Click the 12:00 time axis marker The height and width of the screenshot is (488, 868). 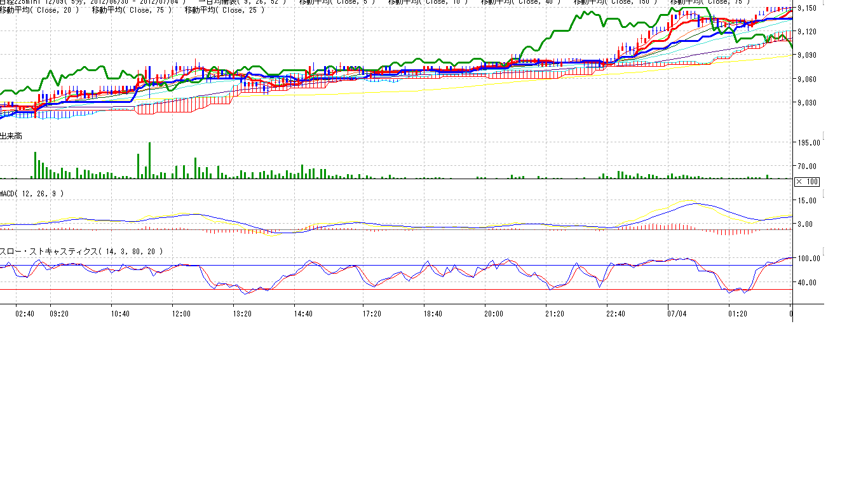coord(181,313)
